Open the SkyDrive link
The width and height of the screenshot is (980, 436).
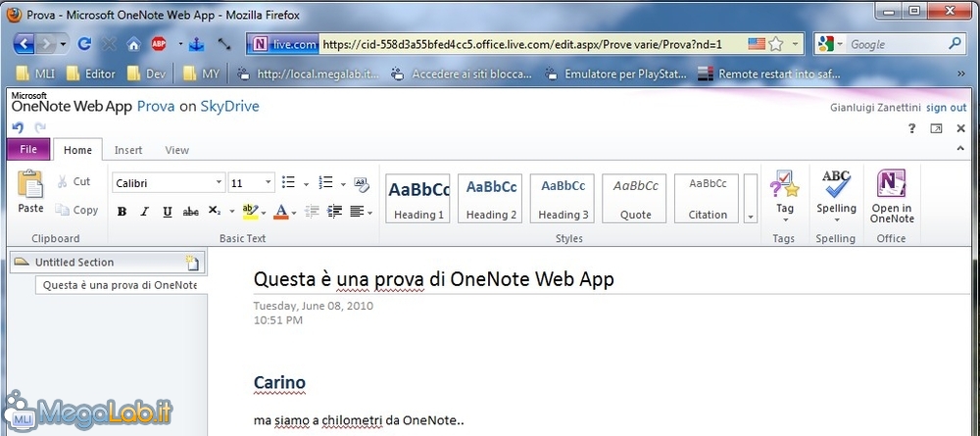coord(229,106)
